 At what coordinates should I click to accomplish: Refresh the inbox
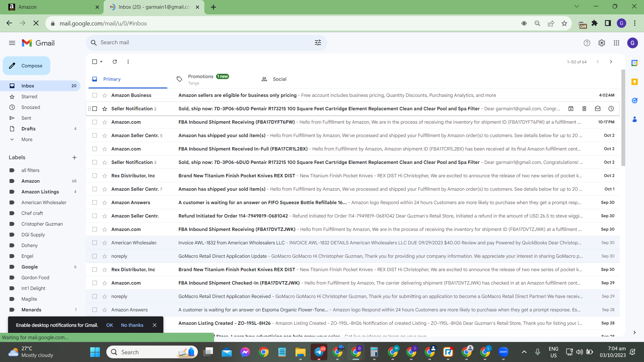pyautogui.click(x=115, y=62)
